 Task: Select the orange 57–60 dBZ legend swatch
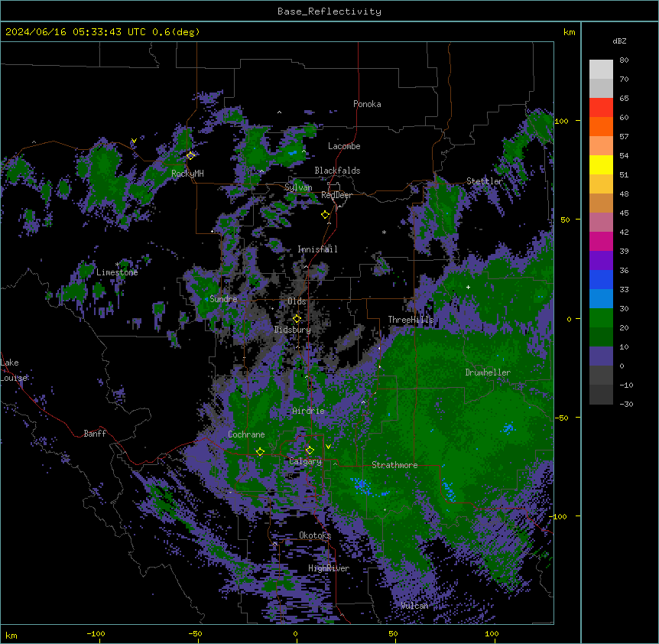[x=601, y=126]
